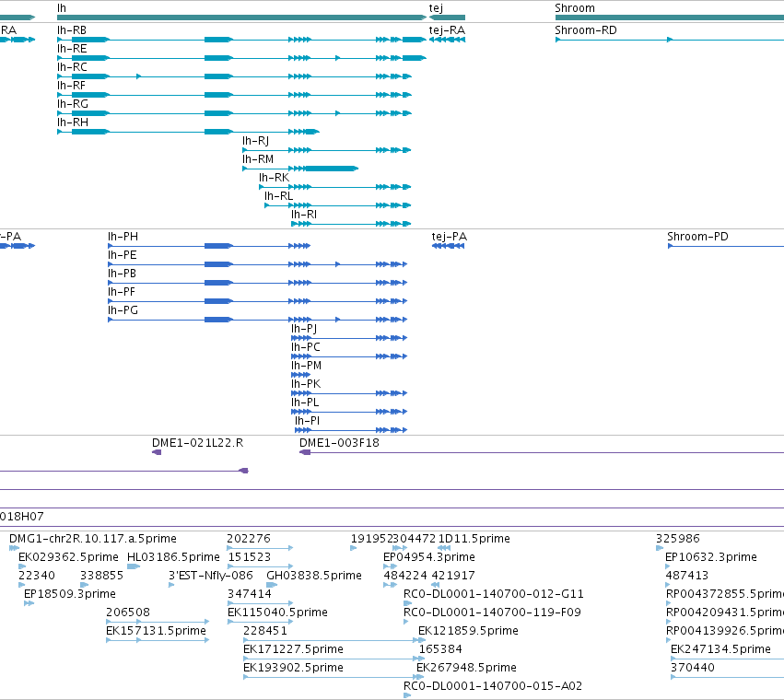Click the Ih-RE transcript label
Screen dimensions: 784x700
72,49
